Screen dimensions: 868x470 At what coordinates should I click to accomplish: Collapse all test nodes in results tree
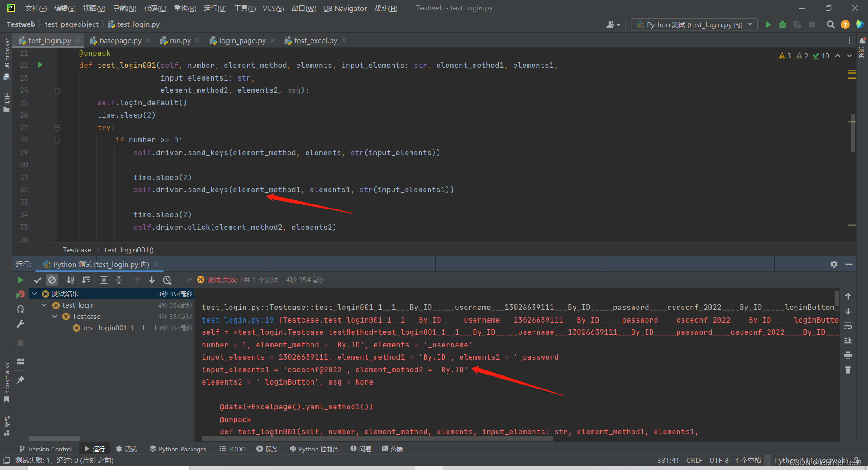[119, 280]
